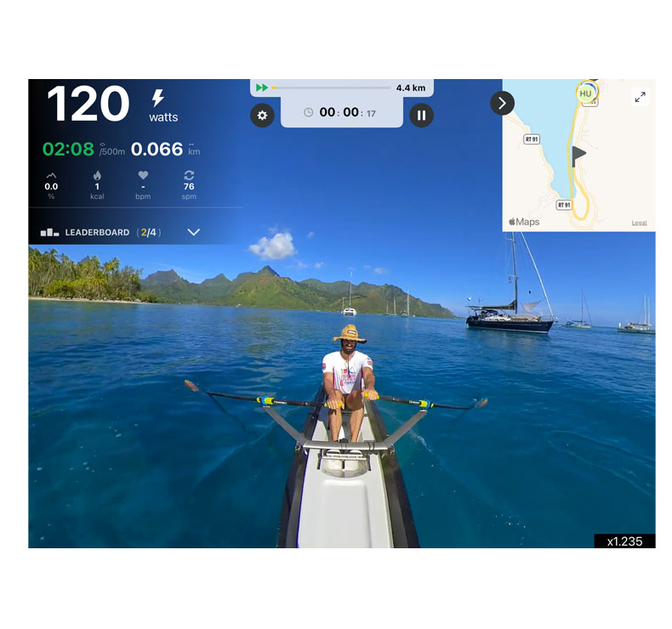The height and width of the screenshot is (629, 672).
Task: Collapse the map with right arrow button
Action: [502, 103]
